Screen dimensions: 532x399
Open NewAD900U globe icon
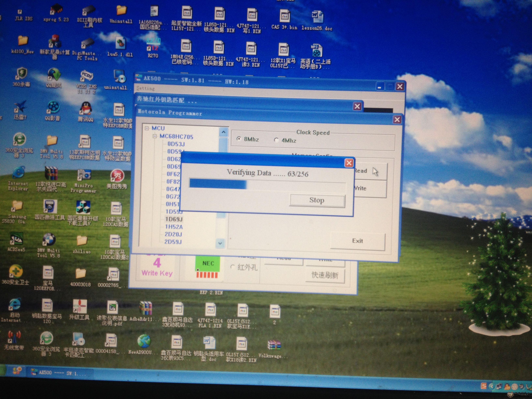[x=144, y=344]
